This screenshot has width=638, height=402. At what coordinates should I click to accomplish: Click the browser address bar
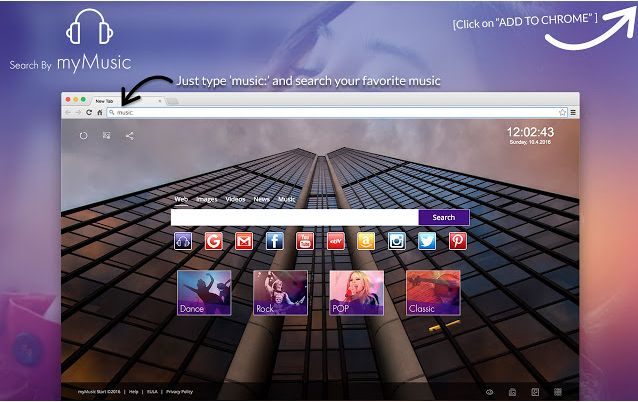tap(337, 112)
